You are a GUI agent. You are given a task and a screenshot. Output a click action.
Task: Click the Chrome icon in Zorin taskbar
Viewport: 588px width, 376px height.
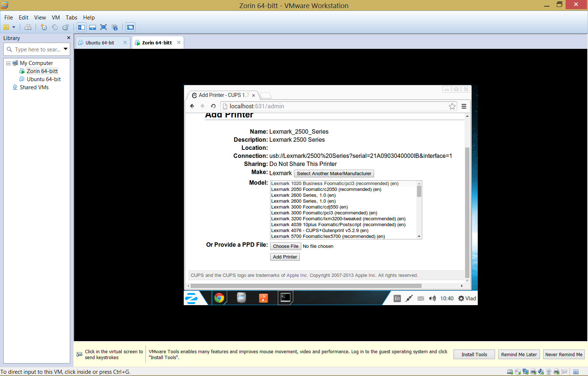click(219, 298)
